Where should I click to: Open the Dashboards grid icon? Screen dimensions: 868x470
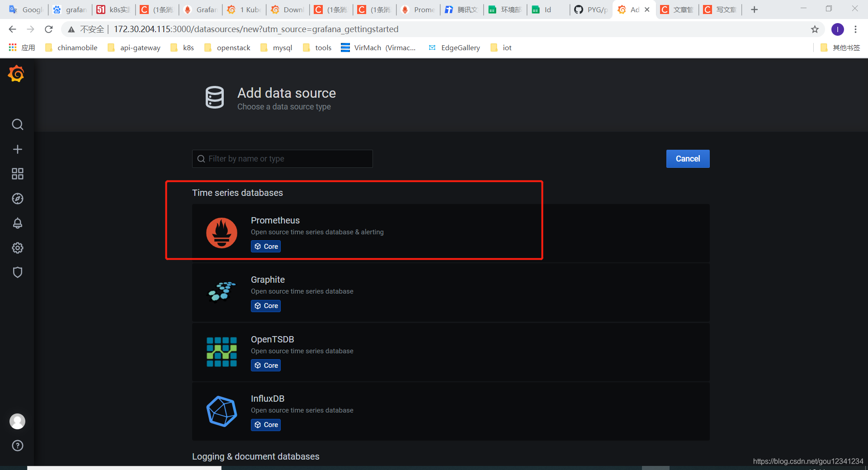[x=17, y=174]
